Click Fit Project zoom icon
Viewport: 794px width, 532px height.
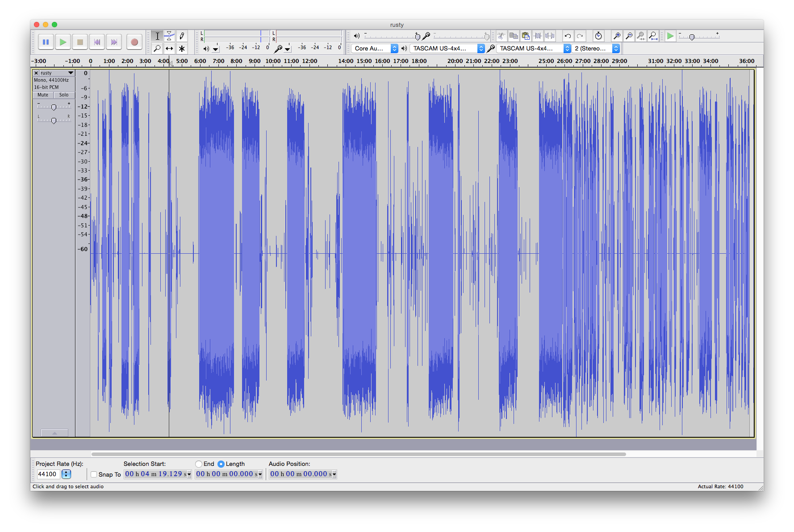(x=653, y=36)
